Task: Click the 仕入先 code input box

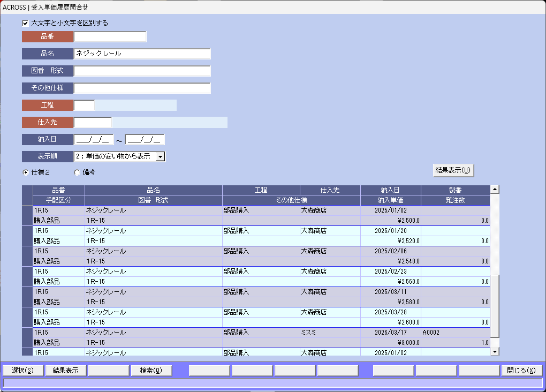Action: tap(93, 123)
